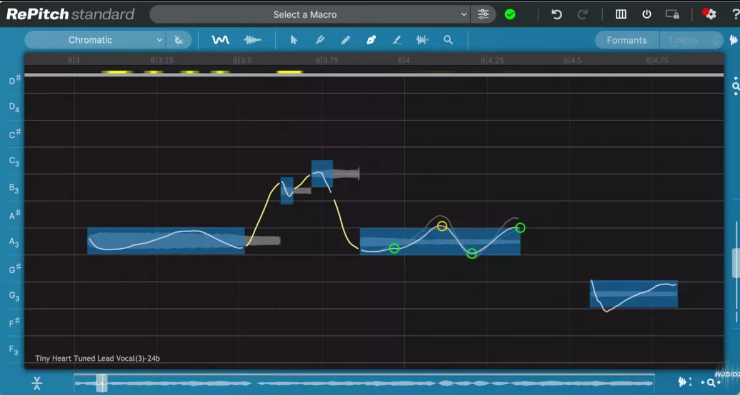The image size is (740, 395).
Task: Toggle the scale snap icon beside Chromatic
Action: pos(179,40)
